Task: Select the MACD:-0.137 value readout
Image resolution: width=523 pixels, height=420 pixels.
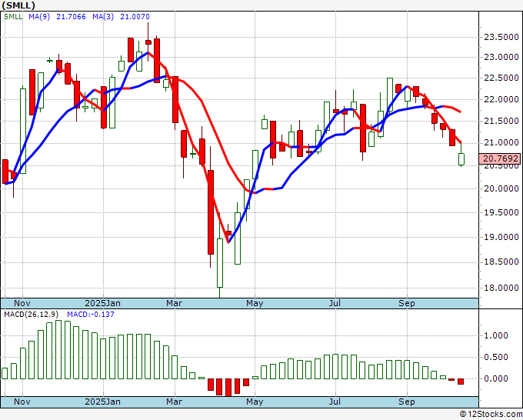Action: (91, 315)
